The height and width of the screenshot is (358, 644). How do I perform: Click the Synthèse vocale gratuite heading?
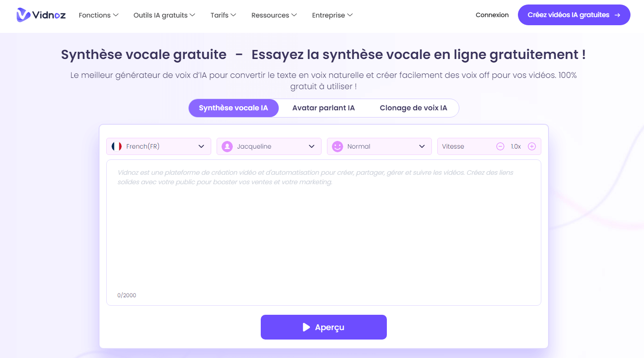click(144, 55)
